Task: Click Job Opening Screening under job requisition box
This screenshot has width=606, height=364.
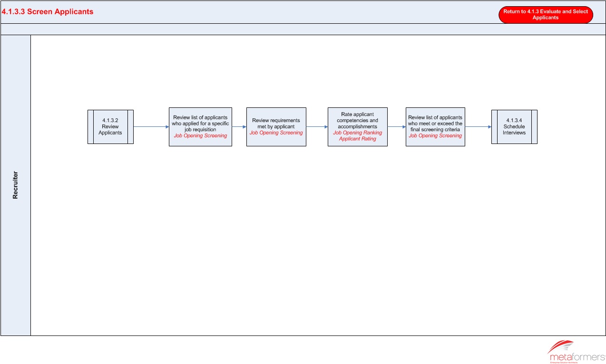Action: point(200,135)
